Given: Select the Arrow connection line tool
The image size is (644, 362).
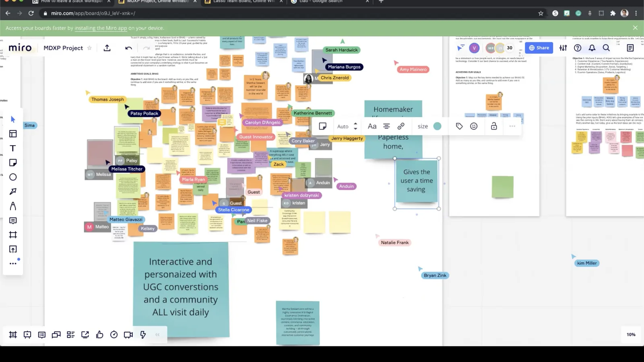Looking at the screenshot, I should click(x=13, y=191).
